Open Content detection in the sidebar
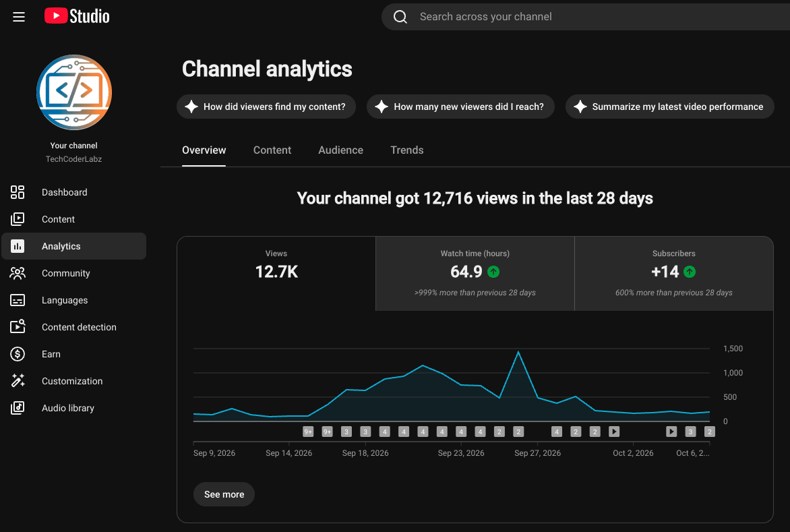This screenshot has width=790, height=532. pos(74,327)
